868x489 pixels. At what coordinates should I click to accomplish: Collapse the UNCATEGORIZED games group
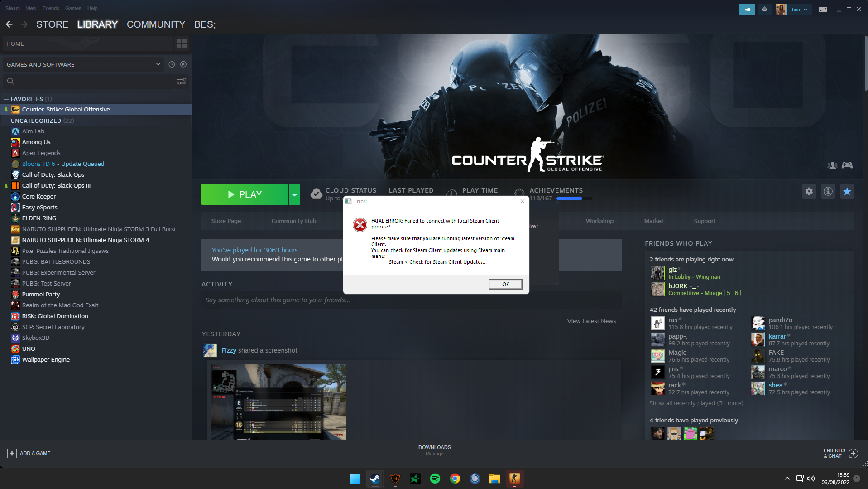tap(6, 121)
